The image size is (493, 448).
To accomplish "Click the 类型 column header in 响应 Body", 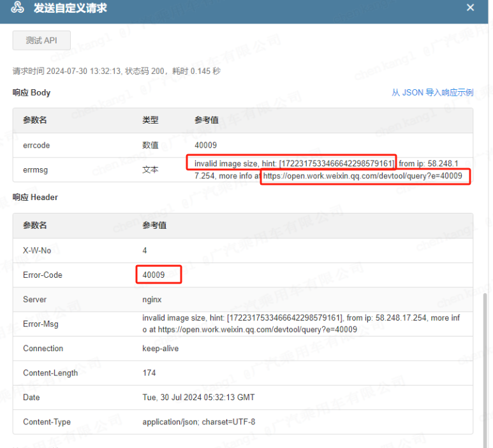I will (x=150, y=120).
